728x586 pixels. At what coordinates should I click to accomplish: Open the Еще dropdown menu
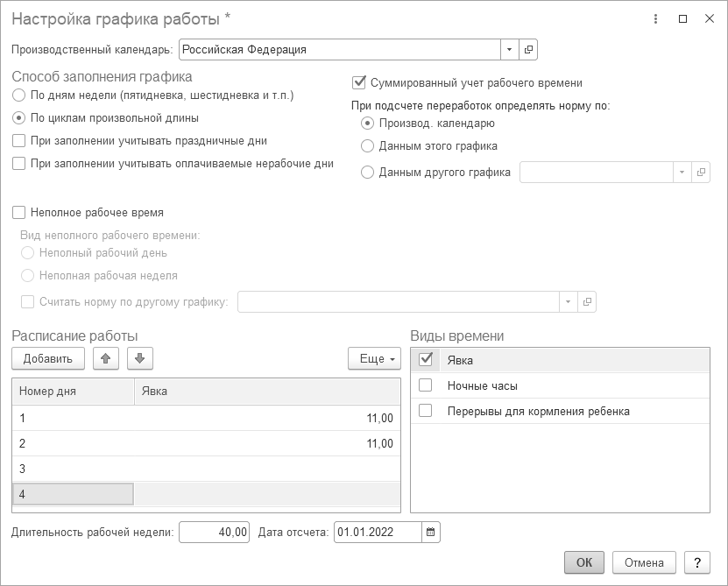374,358
